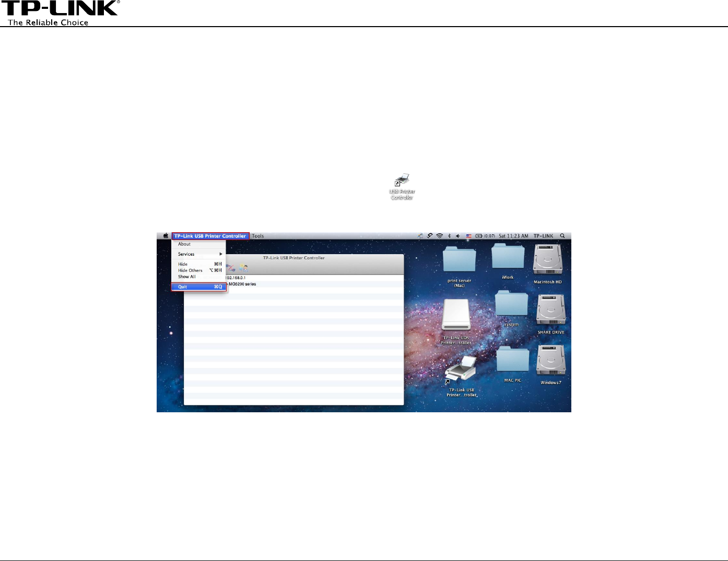Click the Wi-Fi status icon
This screenshot has width=728, height=561.
440,236
